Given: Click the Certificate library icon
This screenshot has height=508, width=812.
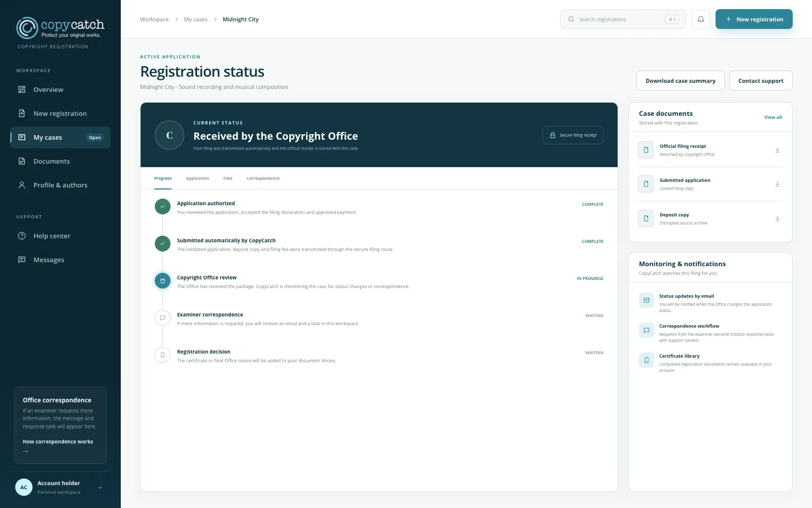Looking at the screenshot, I should tap(647, 360).
